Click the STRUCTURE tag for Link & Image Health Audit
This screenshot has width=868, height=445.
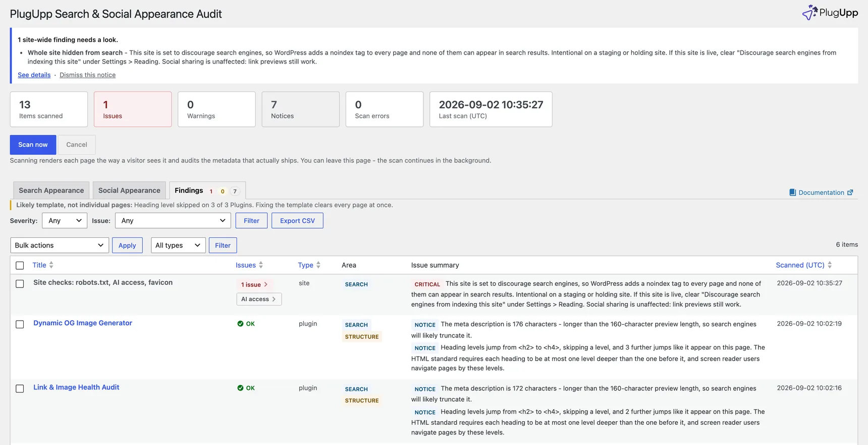click(362, 401)
